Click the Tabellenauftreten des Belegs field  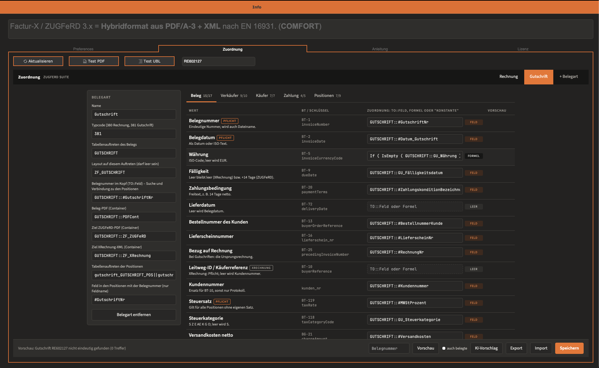133,153
